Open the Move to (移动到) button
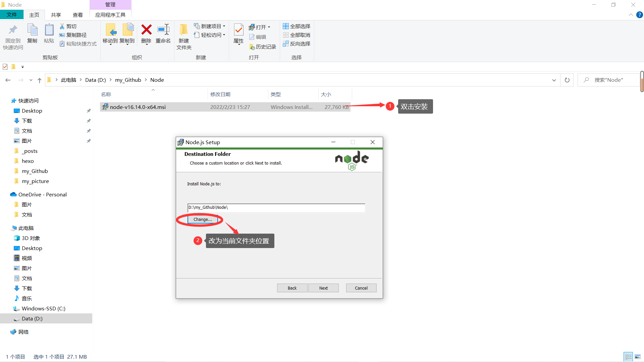The height and width of the screenshot is (362, 644). (110, 34)
